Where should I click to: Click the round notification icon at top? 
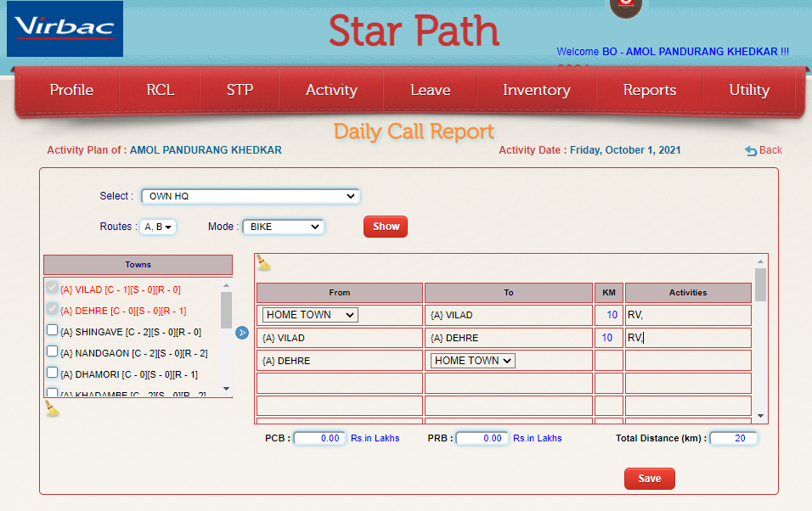point(626,8)
